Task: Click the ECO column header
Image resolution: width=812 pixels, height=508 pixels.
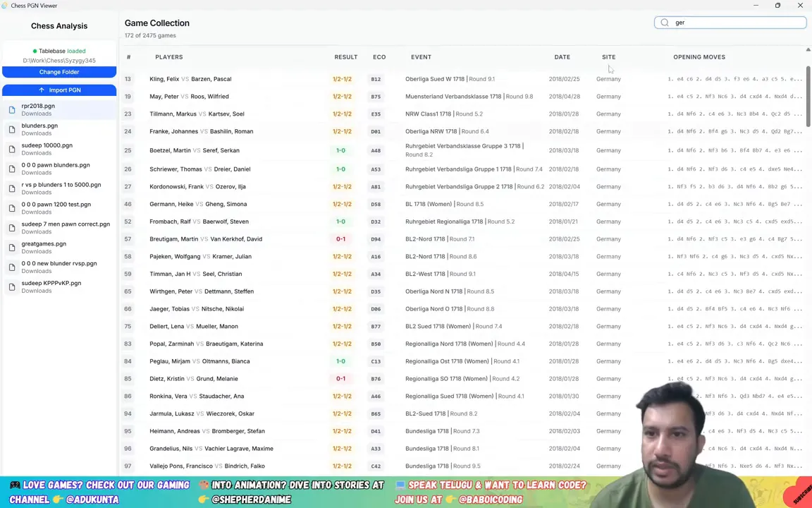Action: tap(379, 57)
